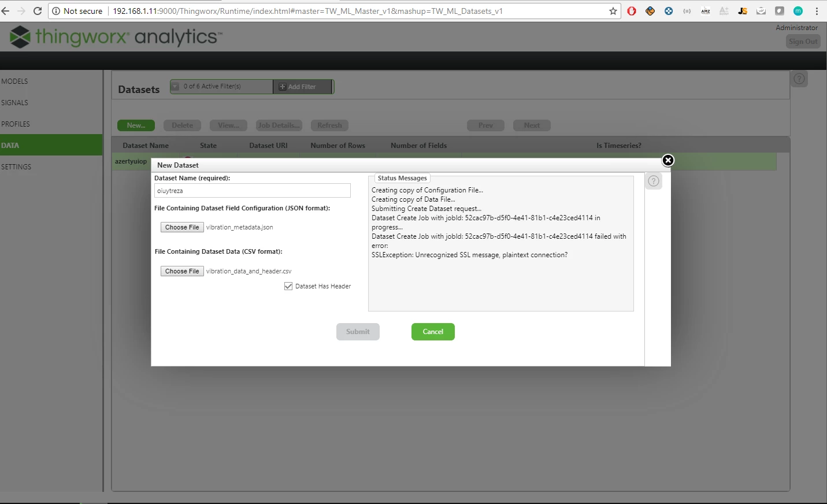Open SIGNALS in the sidebar
Screen dimensions: 827x504
(14, 103)
